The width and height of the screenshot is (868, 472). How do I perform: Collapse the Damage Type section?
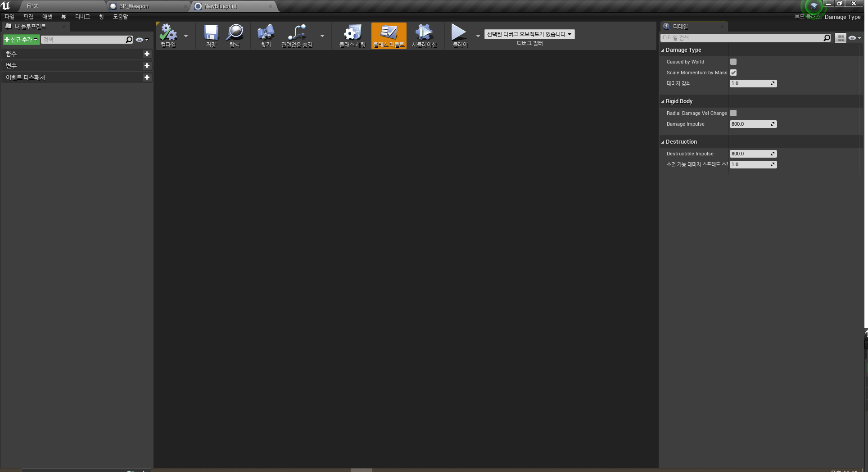[663, 50]
